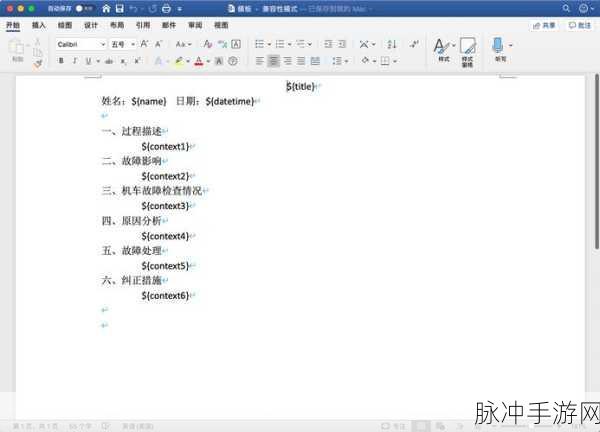Click the distributed alignment icon
600x432 pixels.
(315, 61)
